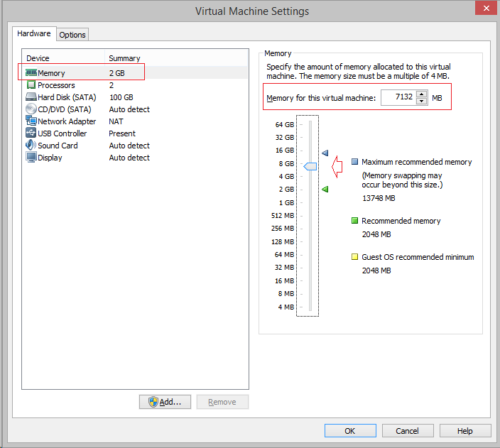The height and width of the screenshot is (448, 500).
Task: Click the Device column header
Action: [38, 58]
